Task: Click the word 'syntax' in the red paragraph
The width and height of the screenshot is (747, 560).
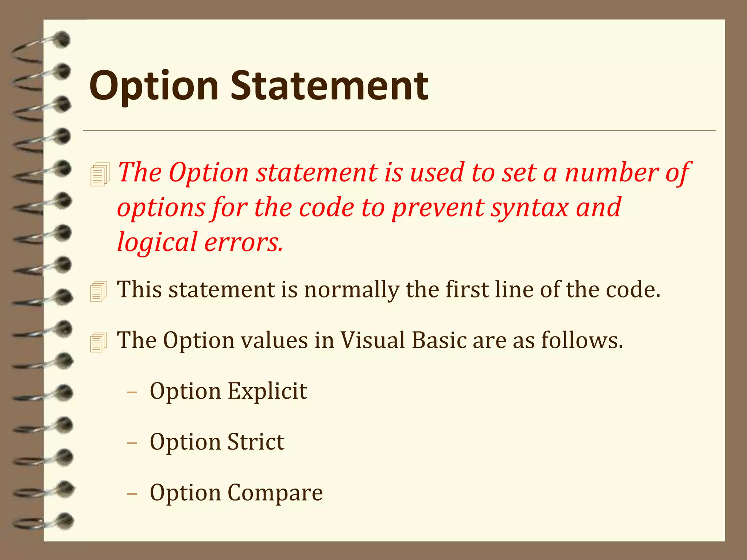Action: point(529,207)
